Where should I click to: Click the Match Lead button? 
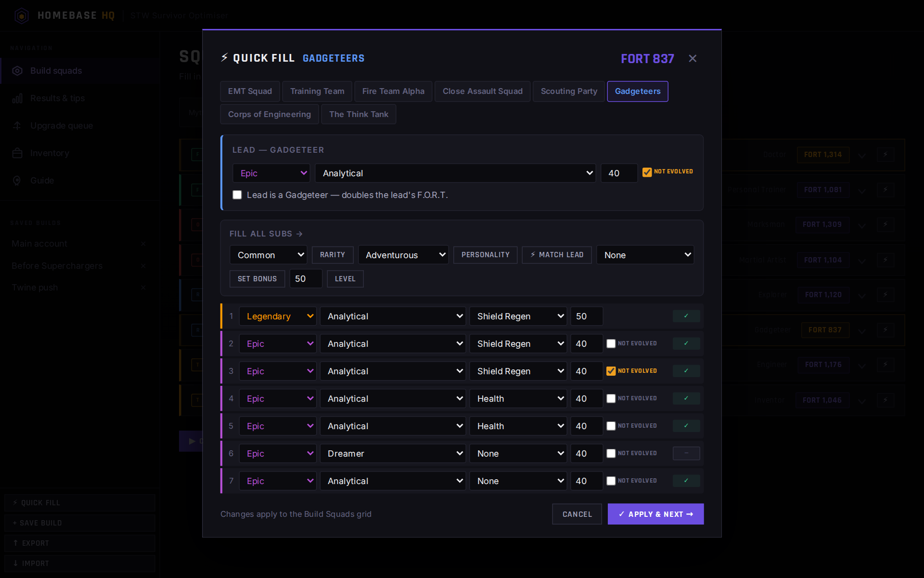[557, 255]
